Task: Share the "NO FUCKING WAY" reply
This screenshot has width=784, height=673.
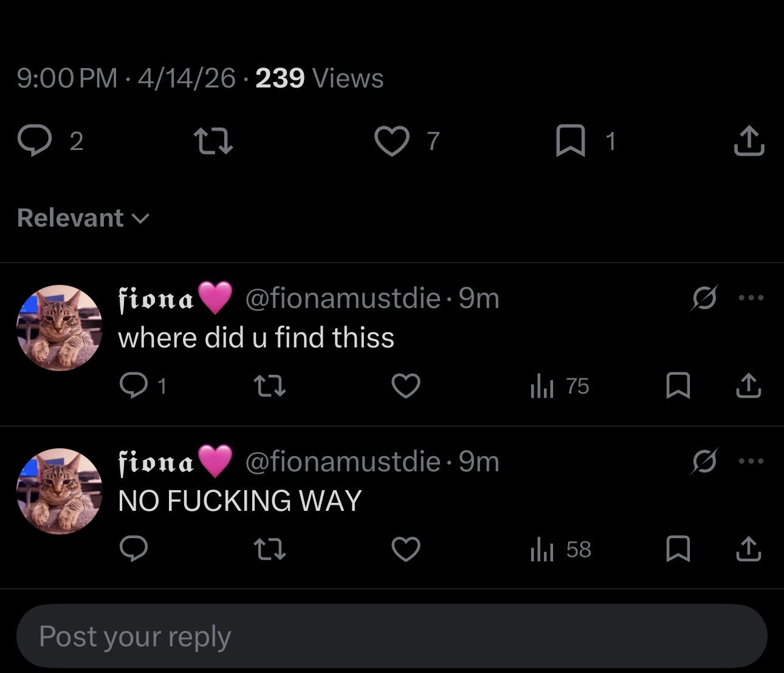Action: (x=749, y=549)
